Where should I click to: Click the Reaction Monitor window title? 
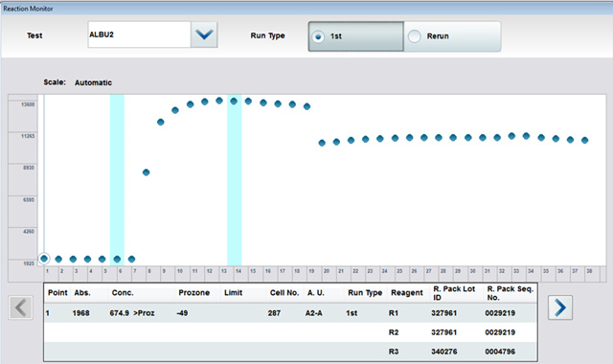click(x=28, y=9)
